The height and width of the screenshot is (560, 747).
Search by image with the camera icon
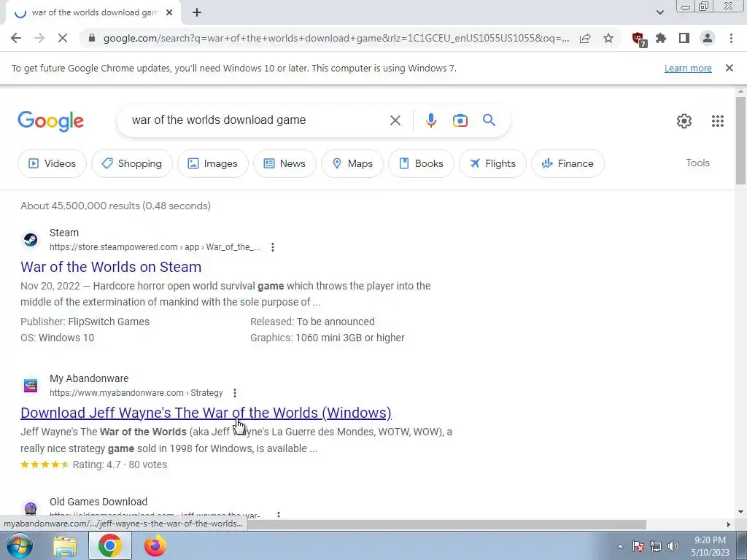coord(460,120)
